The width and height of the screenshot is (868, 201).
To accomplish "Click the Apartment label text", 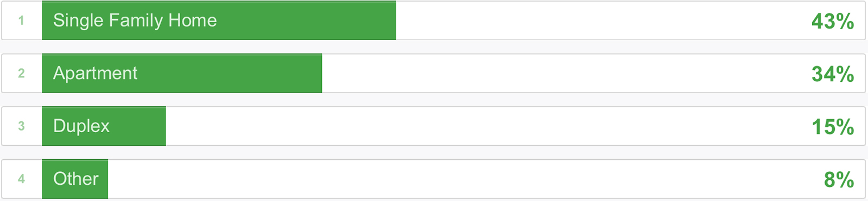I will pos(95,73).
